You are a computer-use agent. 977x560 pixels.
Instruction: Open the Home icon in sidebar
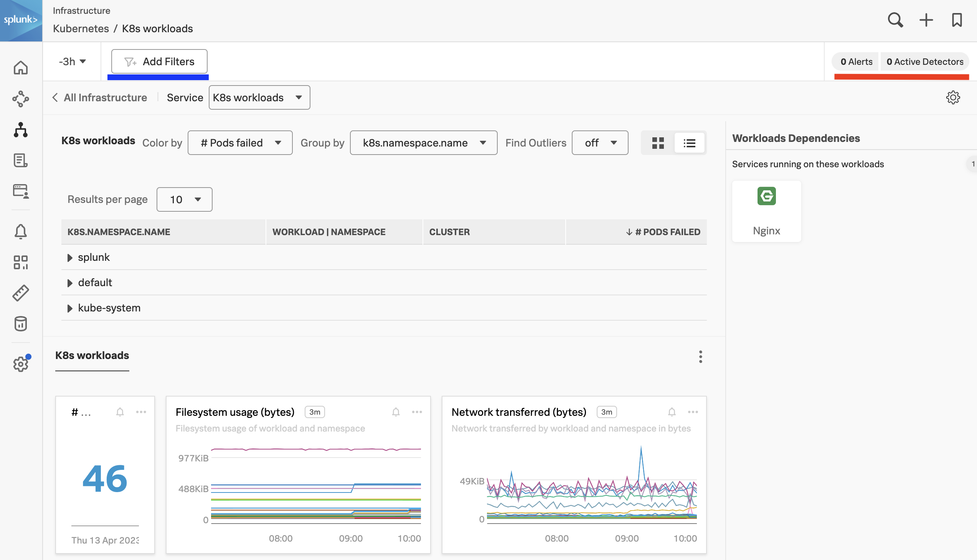point(21,68)
